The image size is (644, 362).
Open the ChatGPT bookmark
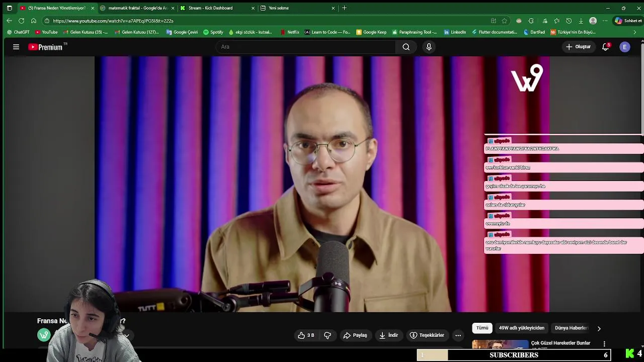(18, 32)
